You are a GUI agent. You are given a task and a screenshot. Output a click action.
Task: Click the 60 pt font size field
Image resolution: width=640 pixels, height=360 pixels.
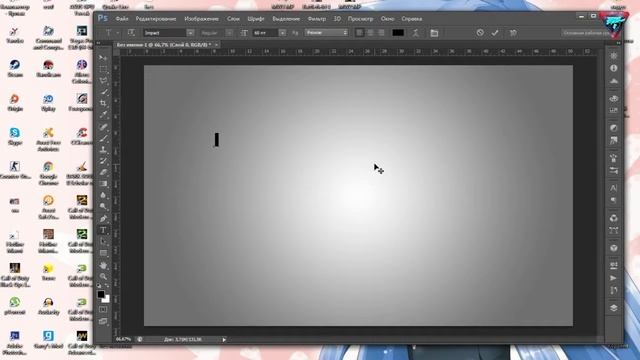click(265, 33)
